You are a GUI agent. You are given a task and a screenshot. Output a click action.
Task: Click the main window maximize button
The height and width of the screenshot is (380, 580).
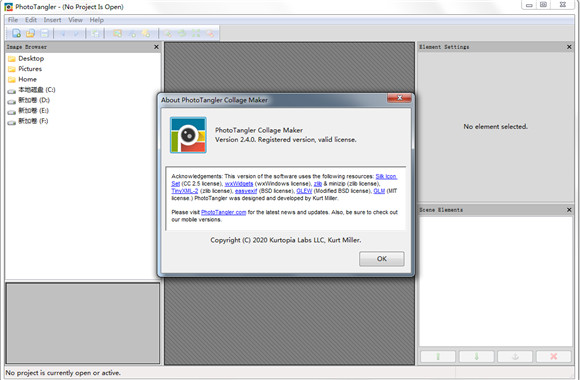click(543, 5)
